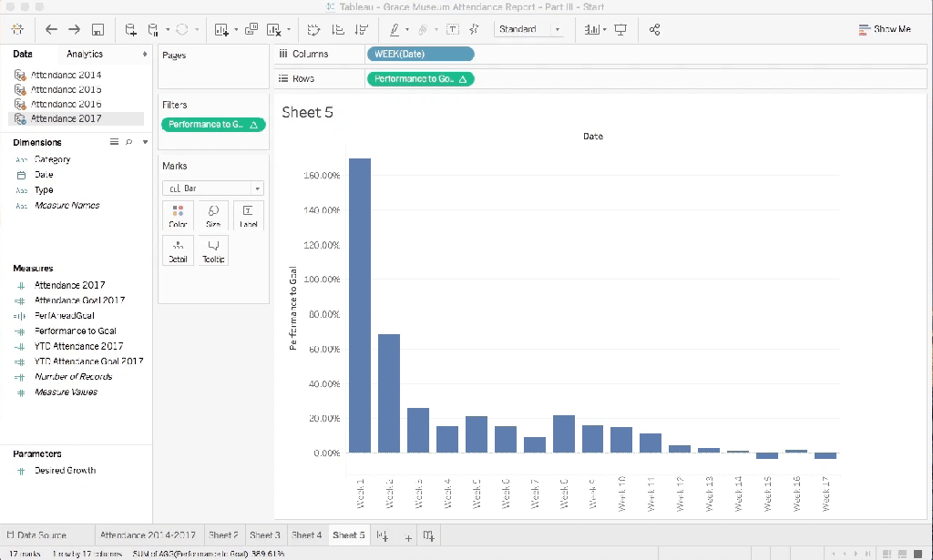
Task: Select the Category dimension
Action: pos(52,159)
